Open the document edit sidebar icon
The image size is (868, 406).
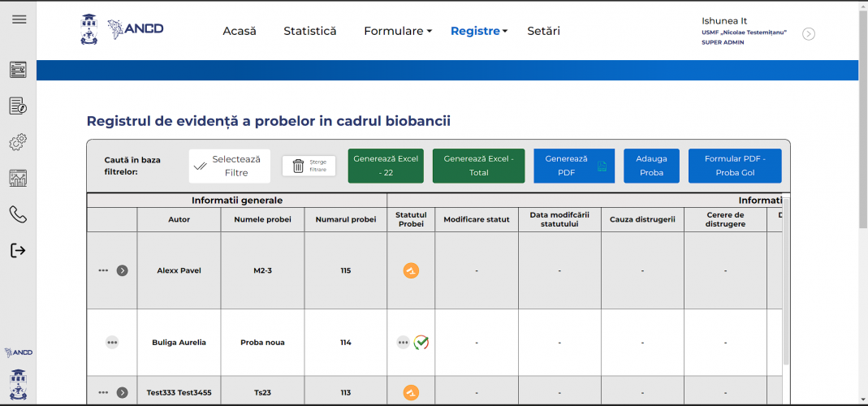(x=18, y=106)
